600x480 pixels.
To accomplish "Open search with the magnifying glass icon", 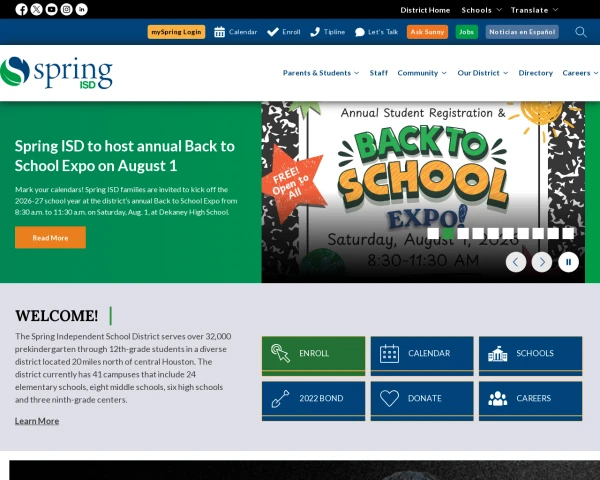I will (x=580, y=32).
